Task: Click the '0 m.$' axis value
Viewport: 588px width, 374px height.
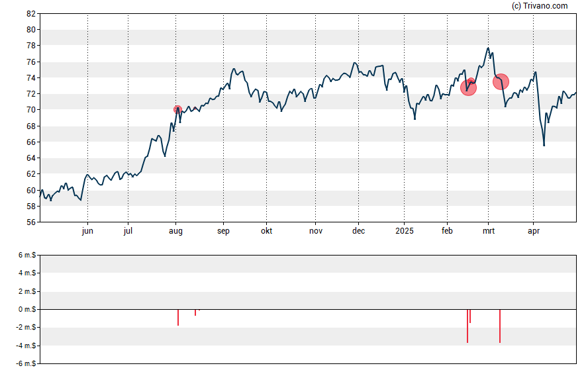Action: click(27, 309)
